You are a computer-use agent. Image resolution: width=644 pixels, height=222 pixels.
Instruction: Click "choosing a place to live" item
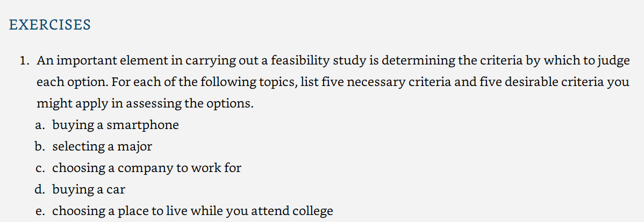coord(192,211)
